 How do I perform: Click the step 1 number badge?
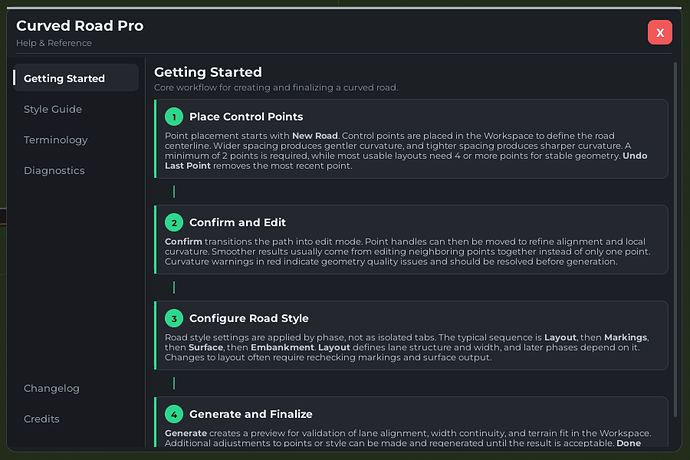click(x=174, y=117)
